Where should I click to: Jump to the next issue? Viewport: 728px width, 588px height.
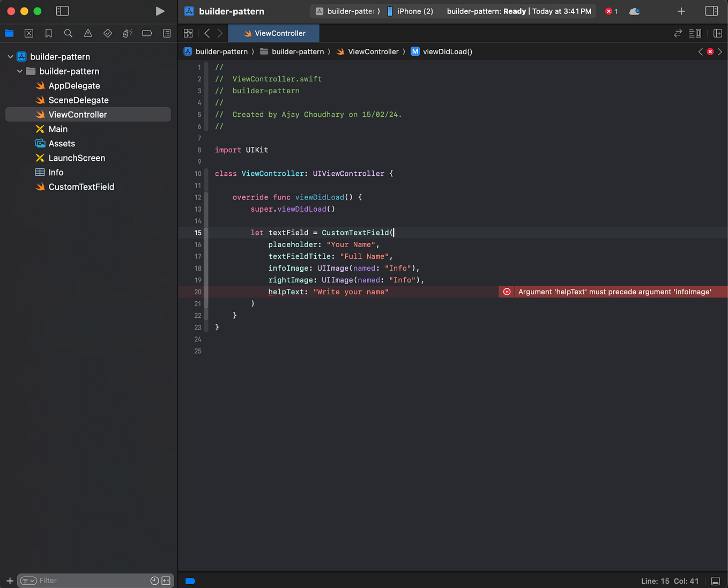720,51
